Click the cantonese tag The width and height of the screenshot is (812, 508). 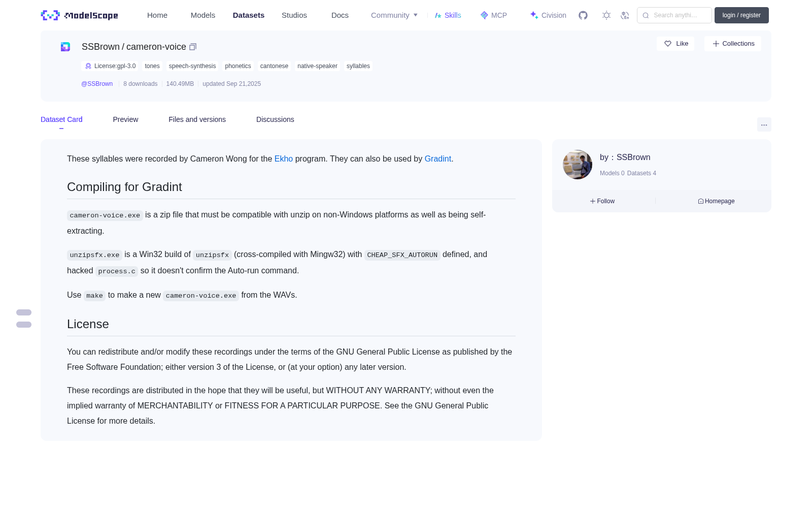point(274,66)
